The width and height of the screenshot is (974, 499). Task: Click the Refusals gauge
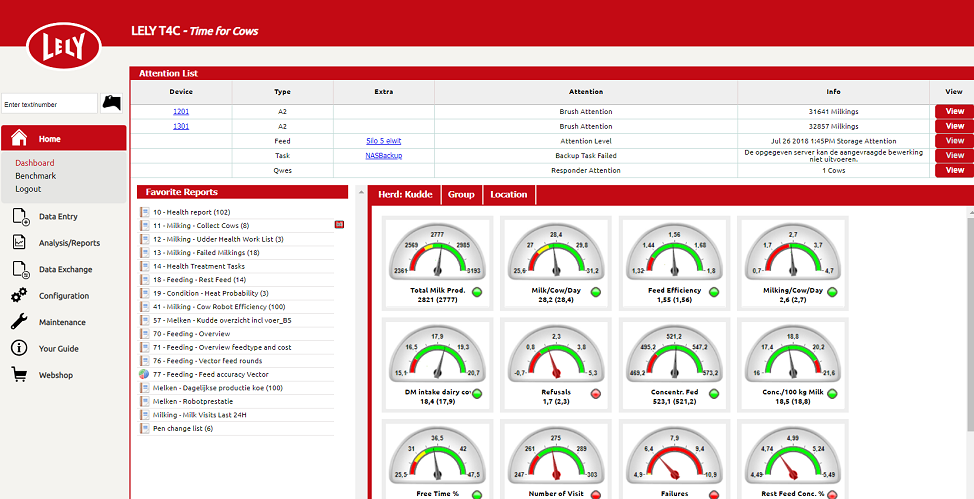[557, 354]
